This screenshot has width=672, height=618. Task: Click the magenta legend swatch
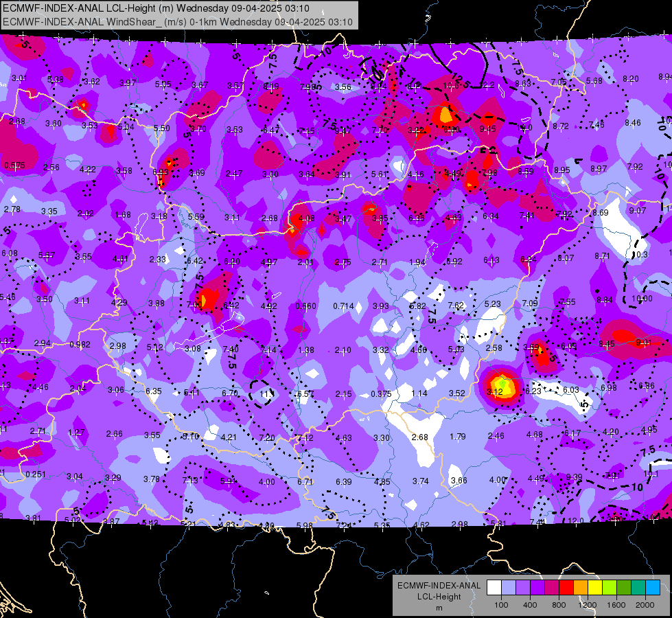(552, 587)
